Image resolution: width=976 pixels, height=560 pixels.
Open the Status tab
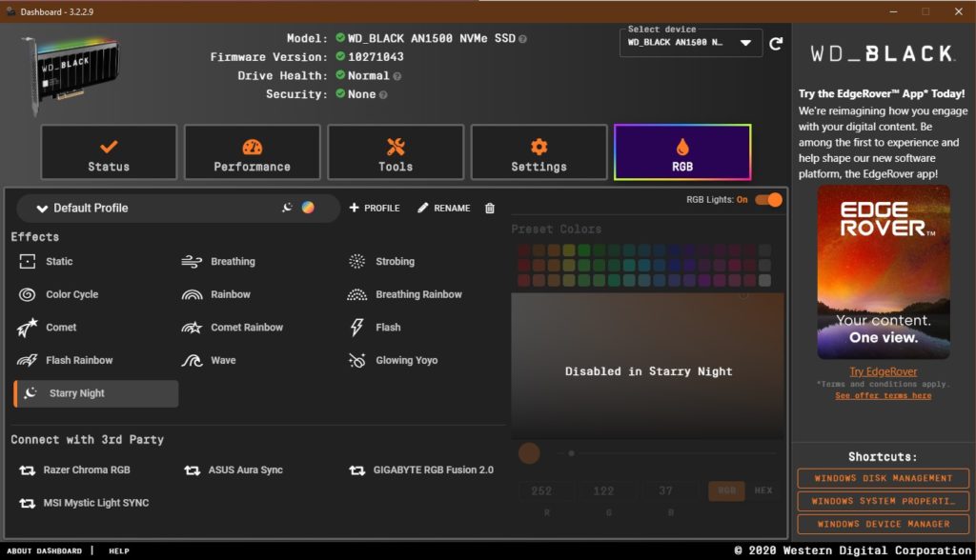109,152
